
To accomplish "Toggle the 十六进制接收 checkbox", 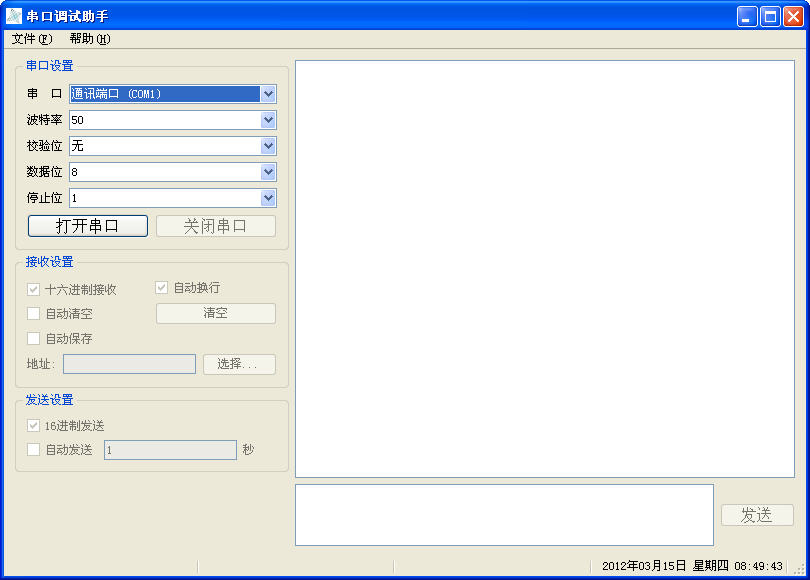I will click(x=34, y=289).
